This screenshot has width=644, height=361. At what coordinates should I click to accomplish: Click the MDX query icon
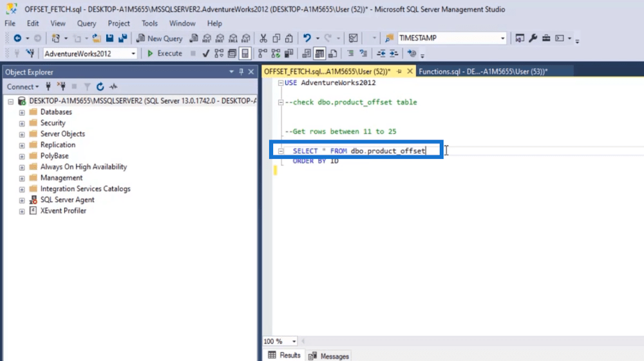pyautogui.click(x=207, y=38)
